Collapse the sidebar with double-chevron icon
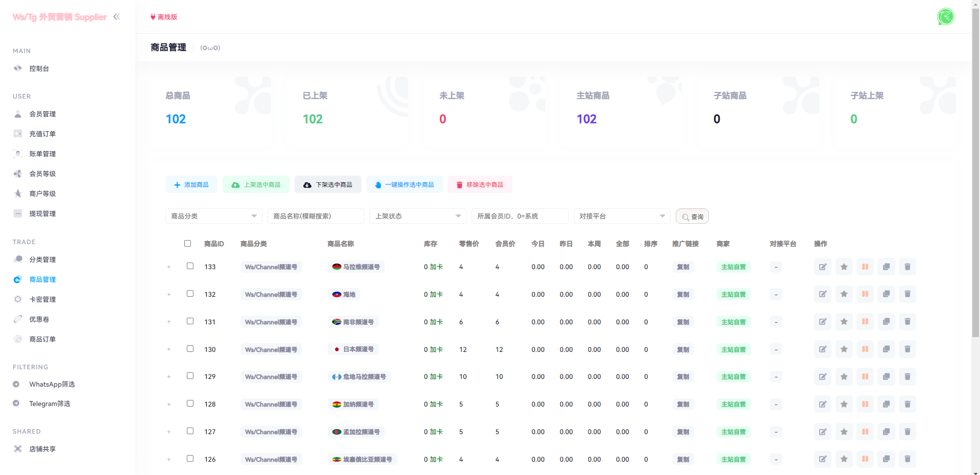This screenshot has width=980, height=475. tap(116, 16)
